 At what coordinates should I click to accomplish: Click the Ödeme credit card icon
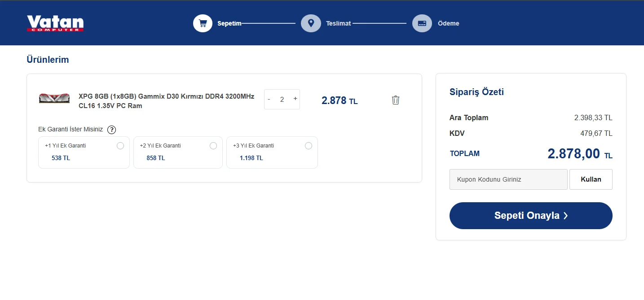pyautogui.click(x=422, y=23)
